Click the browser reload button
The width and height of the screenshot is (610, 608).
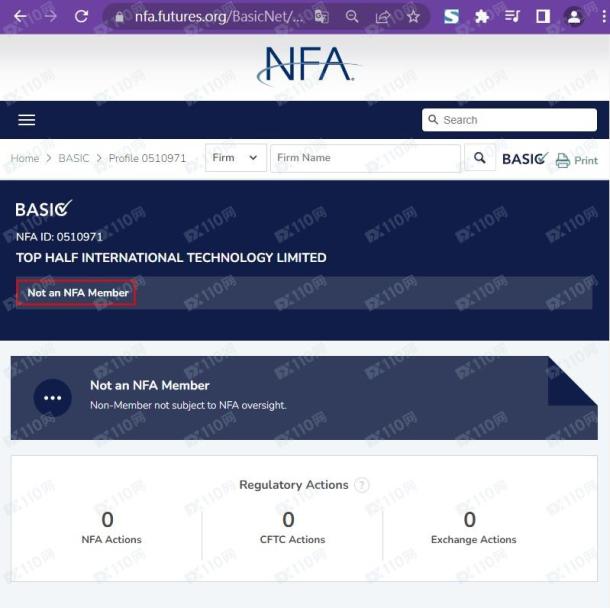[82, 16]
